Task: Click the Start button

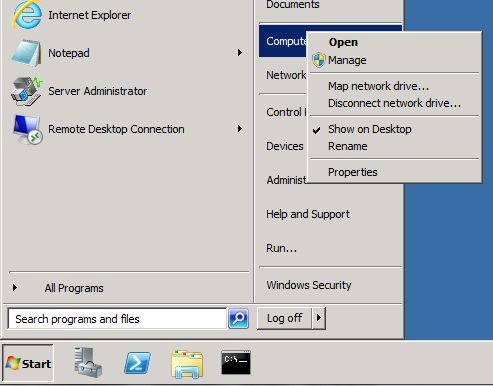Action: pos(28,363)
